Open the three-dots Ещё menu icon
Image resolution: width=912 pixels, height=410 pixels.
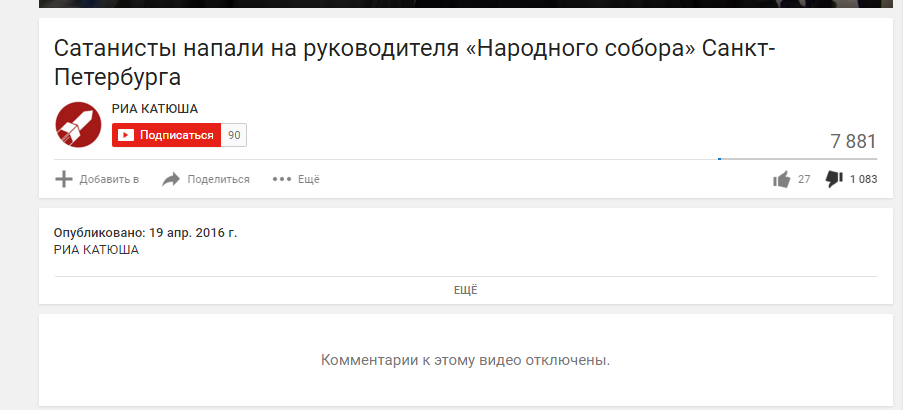pyautogui.click(x=282, y=179)
